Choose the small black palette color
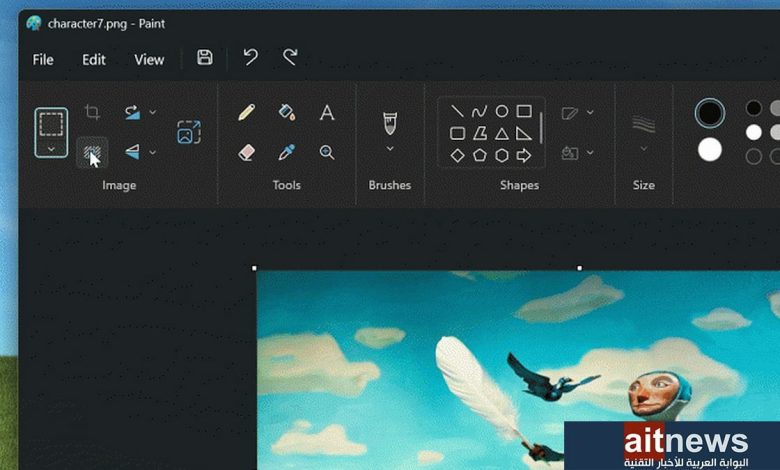This screenshot has height=470, width=780. pos(754,108)
